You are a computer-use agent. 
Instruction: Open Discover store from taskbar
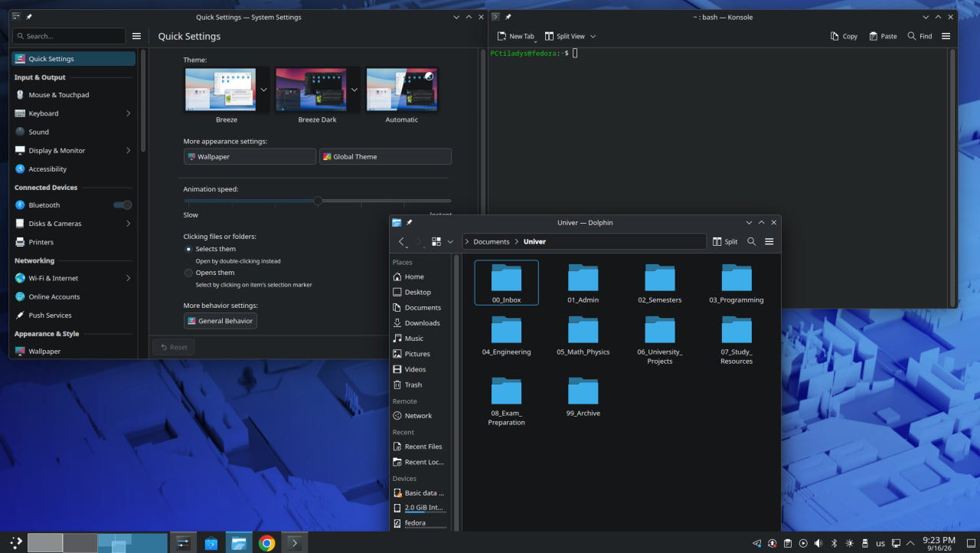(x=211, y=543)
